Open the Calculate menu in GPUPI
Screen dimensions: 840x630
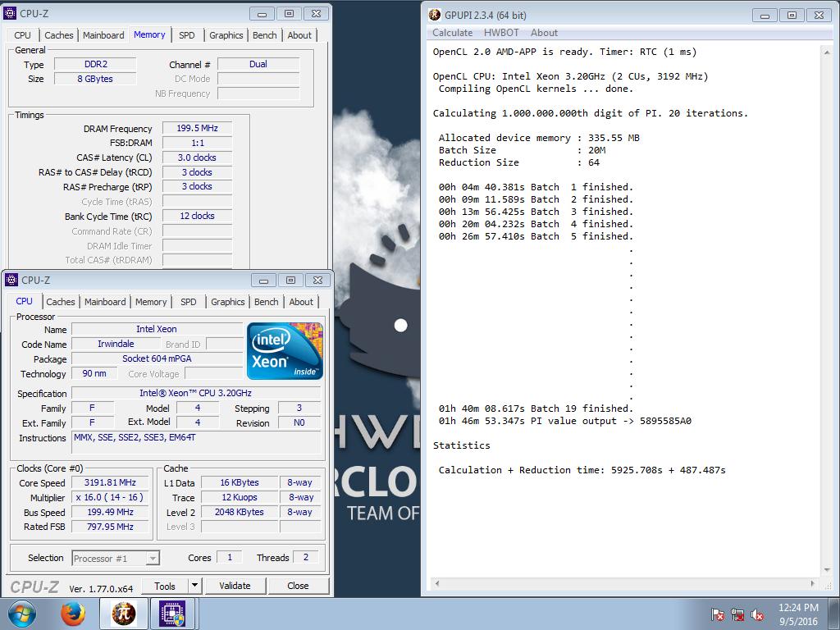point(452,33)
